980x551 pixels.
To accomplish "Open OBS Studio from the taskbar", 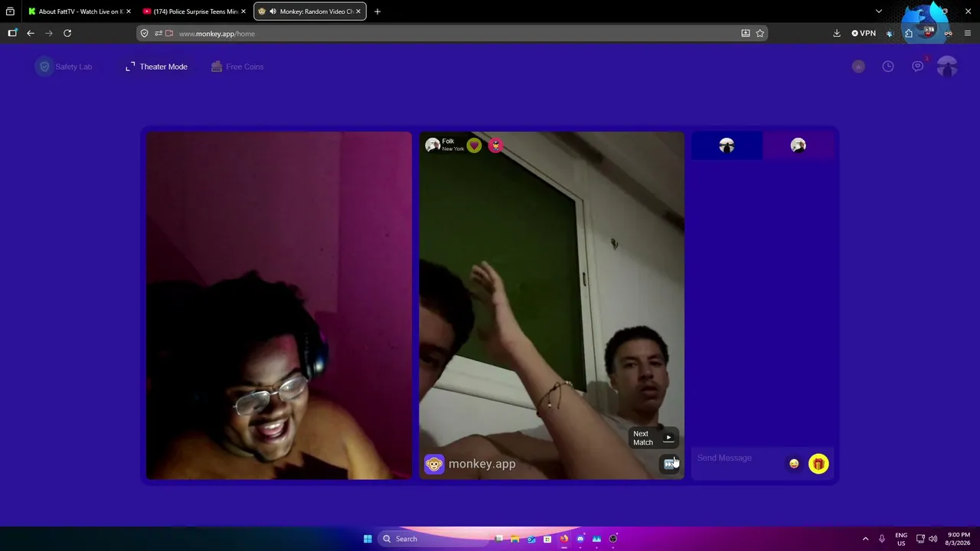I will pos(612,539).
